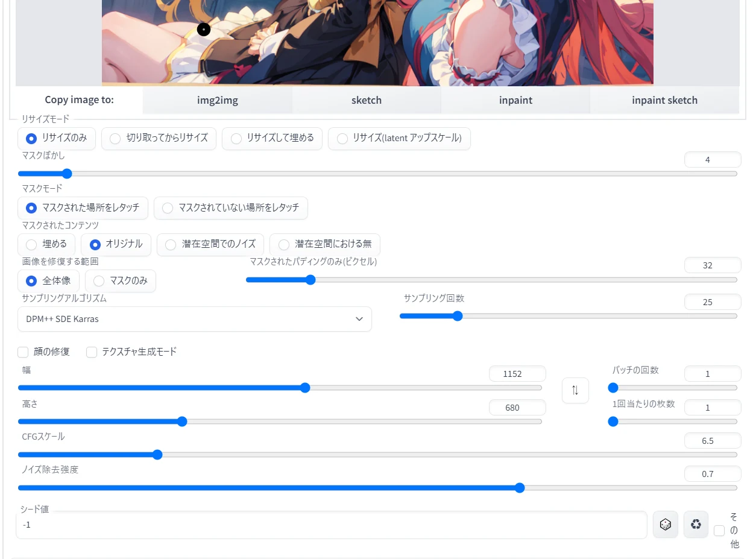Copy image to img2img tab

point(218,100)
